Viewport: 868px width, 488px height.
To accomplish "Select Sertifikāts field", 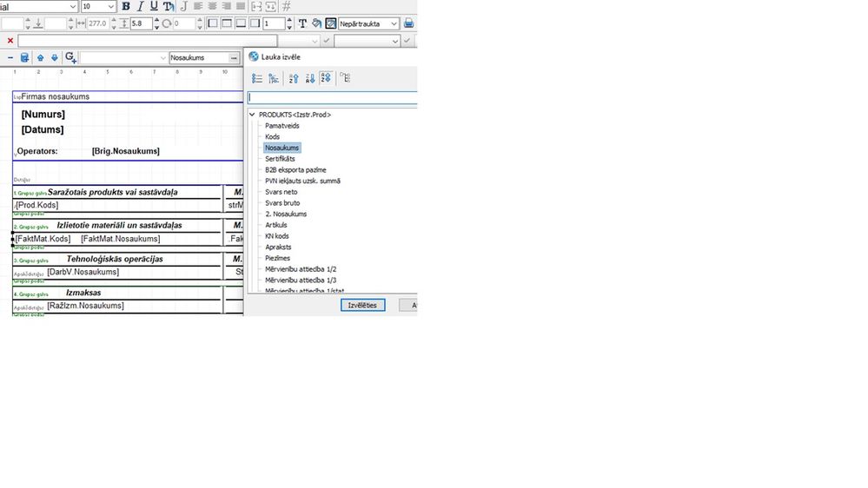I will [x=280, y=159].
